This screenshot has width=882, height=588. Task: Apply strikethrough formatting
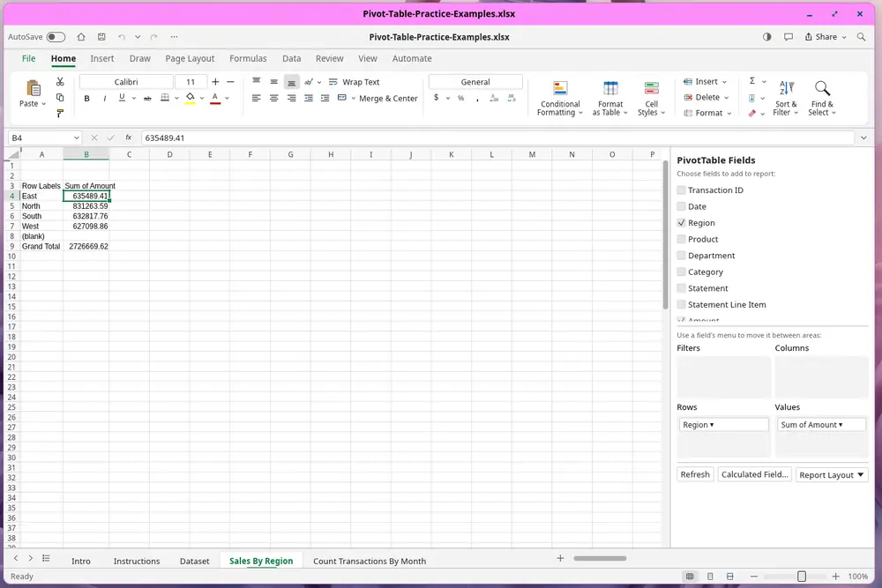147,99
